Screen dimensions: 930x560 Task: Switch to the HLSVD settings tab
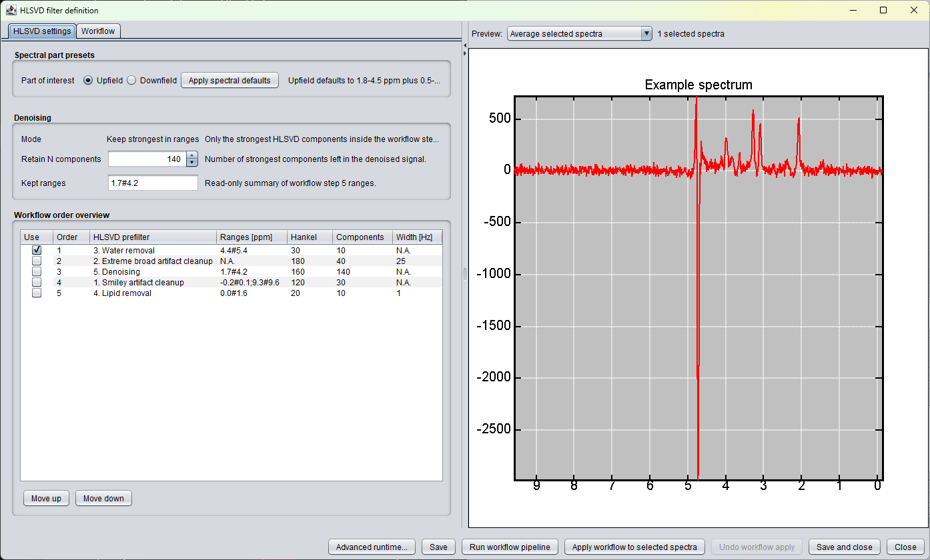point(42,31)
